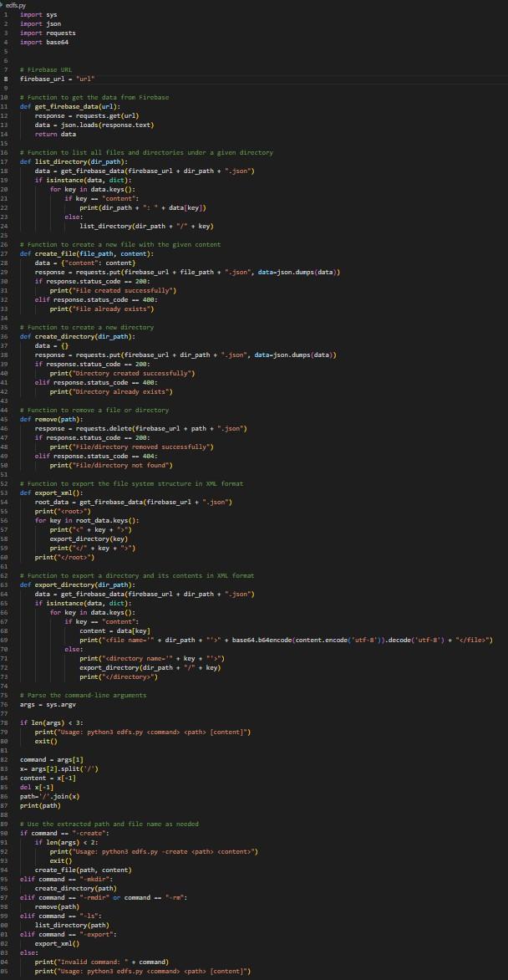Click print("File already exists") line
The image size is (508, 980).
click(102, 308)
